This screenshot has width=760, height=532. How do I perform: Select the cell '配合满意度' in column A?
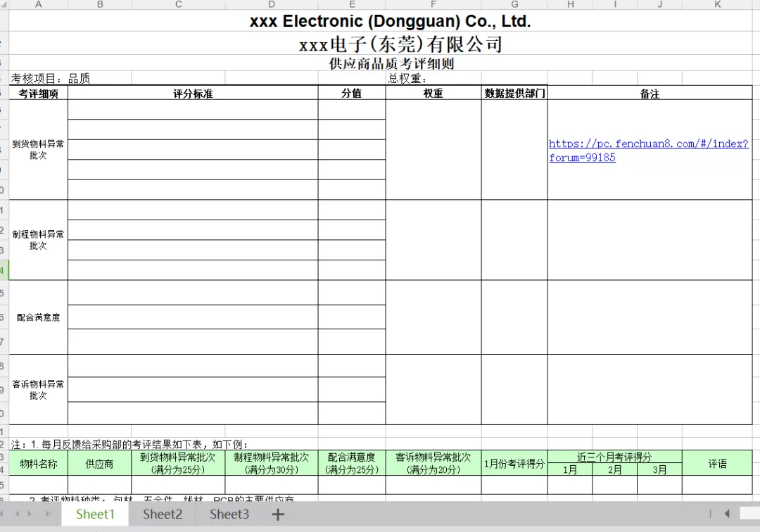pyautogui.click(x=38, y=317)
